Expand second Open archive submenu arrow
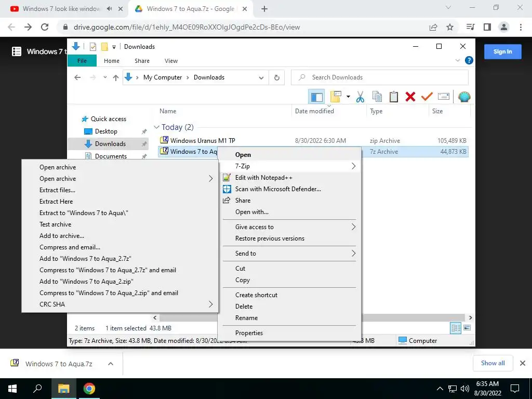This screenshot has width=532, height=399. tap(211, 179)
